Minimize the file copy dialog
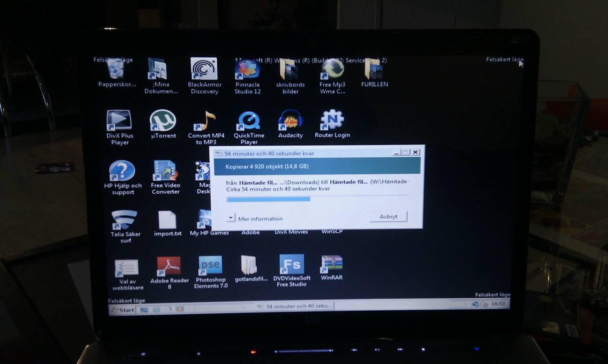 point(397,152)
